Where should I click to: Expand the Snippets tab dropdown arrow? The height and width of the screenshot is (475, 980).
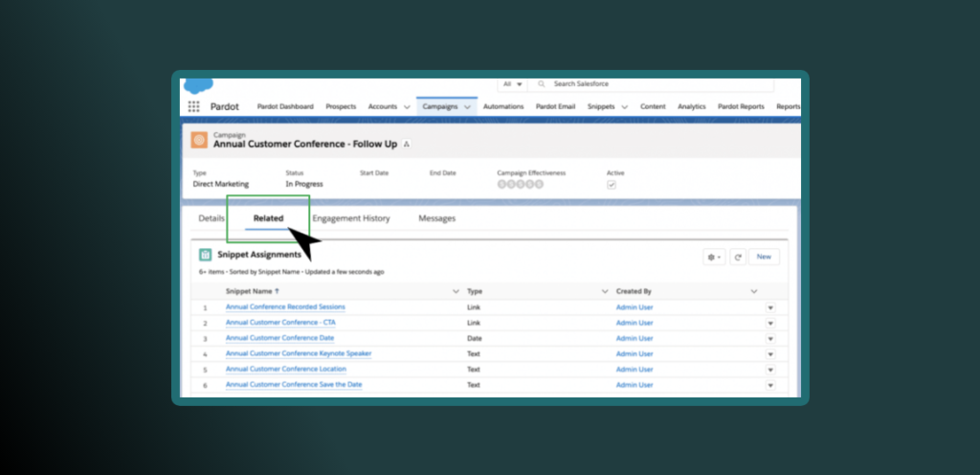pyautogui.click(x=624, y=107)
